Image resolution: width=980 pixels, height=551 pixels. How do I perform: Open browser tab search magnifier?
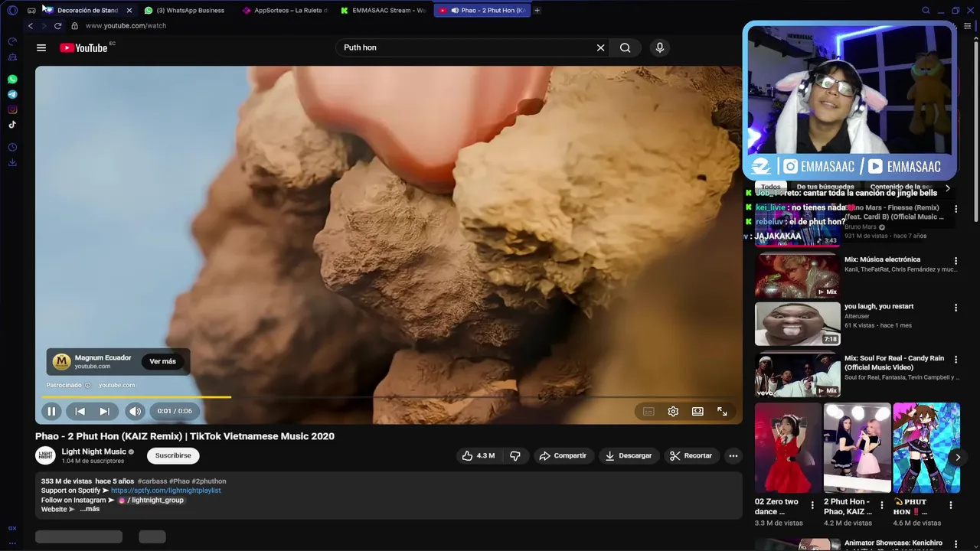[926, 10]
